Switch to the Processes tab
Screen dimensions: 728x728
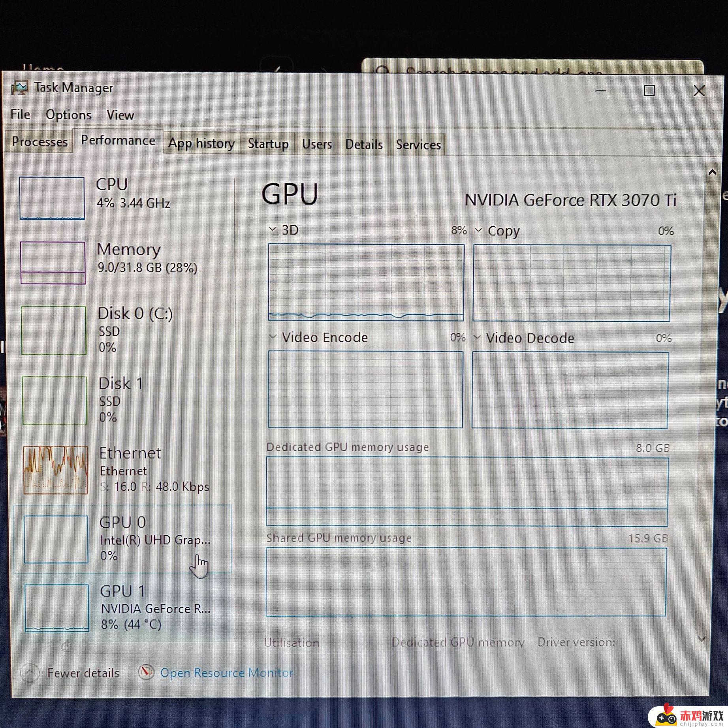click(x=40, y=141)
